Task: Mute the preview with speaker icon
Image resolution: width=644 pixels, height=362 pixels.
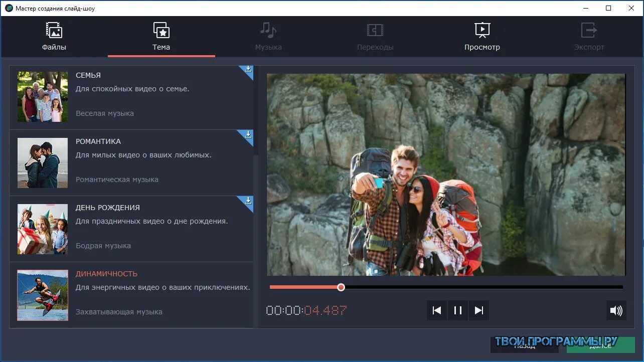Action: click(x=616, y=310)
